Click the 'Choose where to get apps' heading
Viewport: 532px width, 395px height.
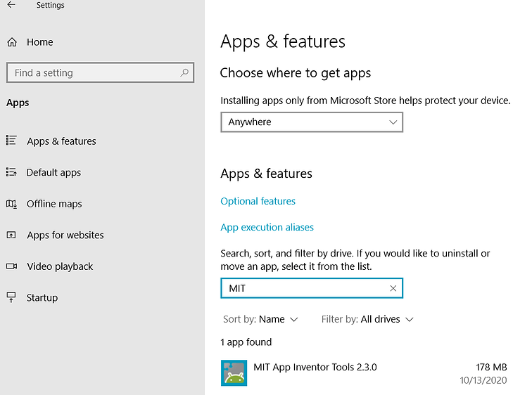(x=295, y=73)
